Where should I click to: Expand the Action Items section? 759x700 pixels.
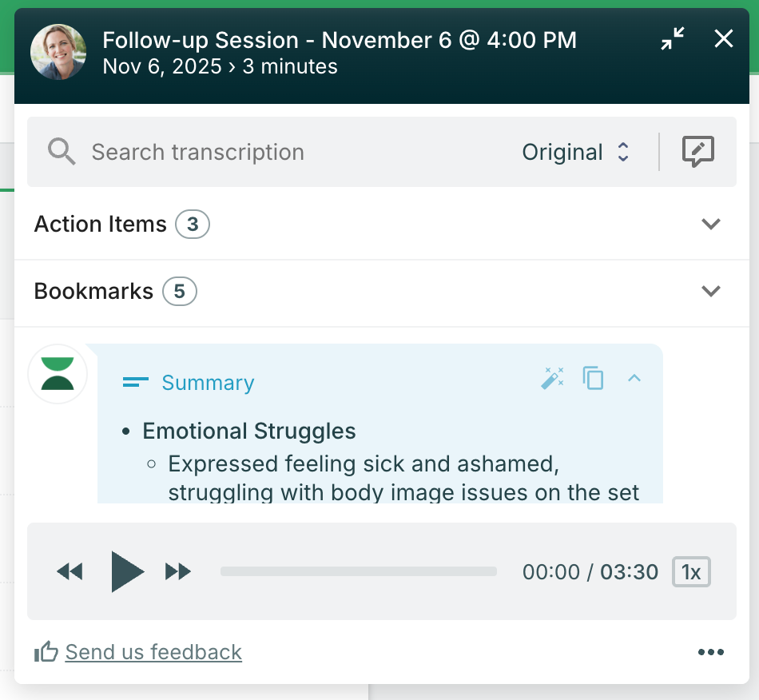(710, 225)
